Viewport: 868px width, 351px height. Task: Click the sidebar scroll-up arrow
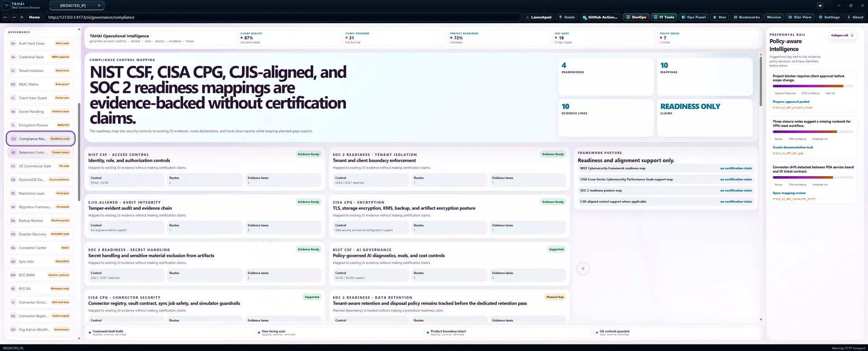point(79,29)
